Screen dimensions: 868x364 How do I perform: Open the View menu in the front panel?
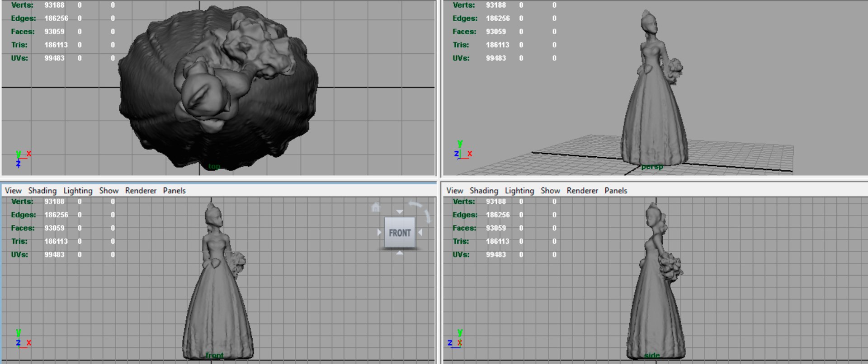pyautogui.click(x=13, y=191)
